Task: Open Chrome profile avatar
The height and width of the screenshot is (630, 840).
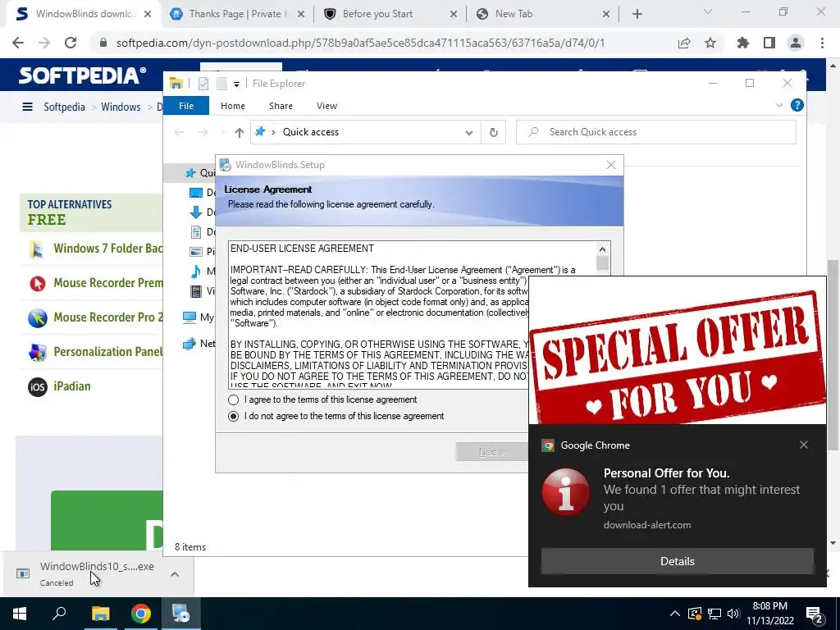Action: tap(796, 43)
